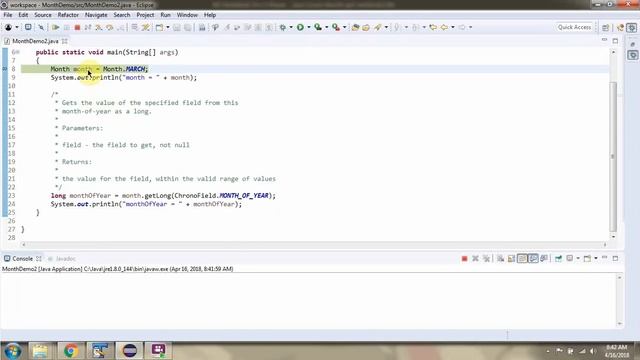
Task: Click the editor vertical scrollbar
Action: [x=613, y=156]
